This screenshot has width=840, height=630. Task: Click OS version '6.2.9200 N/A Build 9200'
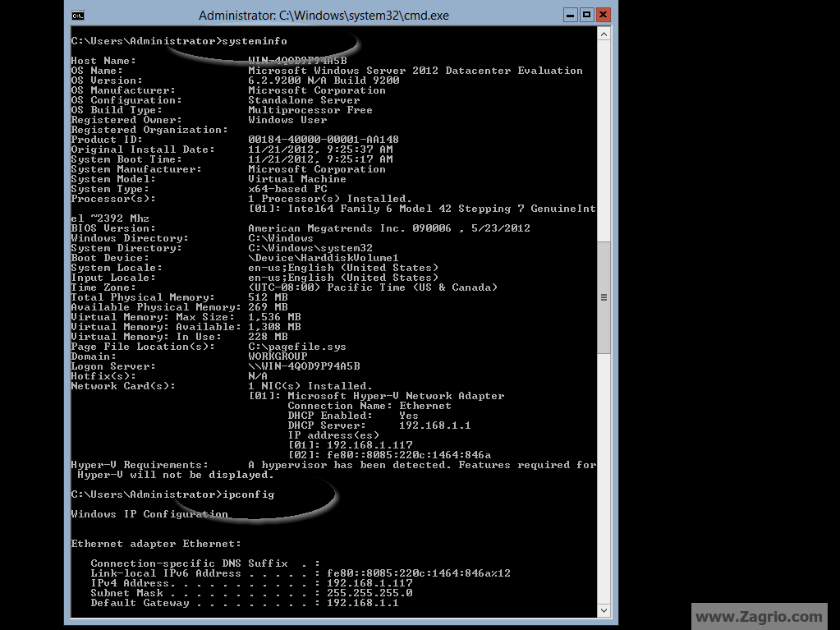324,80
